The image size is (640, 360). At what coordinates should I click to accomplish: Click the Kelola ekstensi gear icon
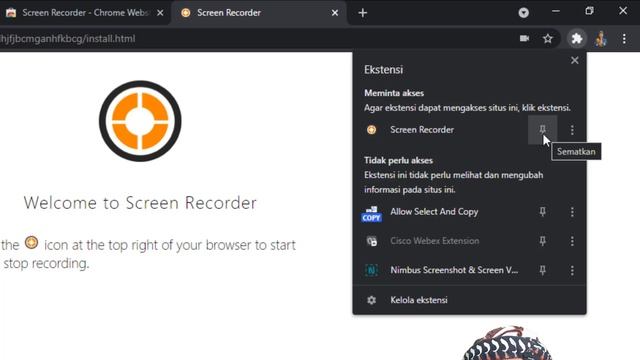[x=371, y=300]
